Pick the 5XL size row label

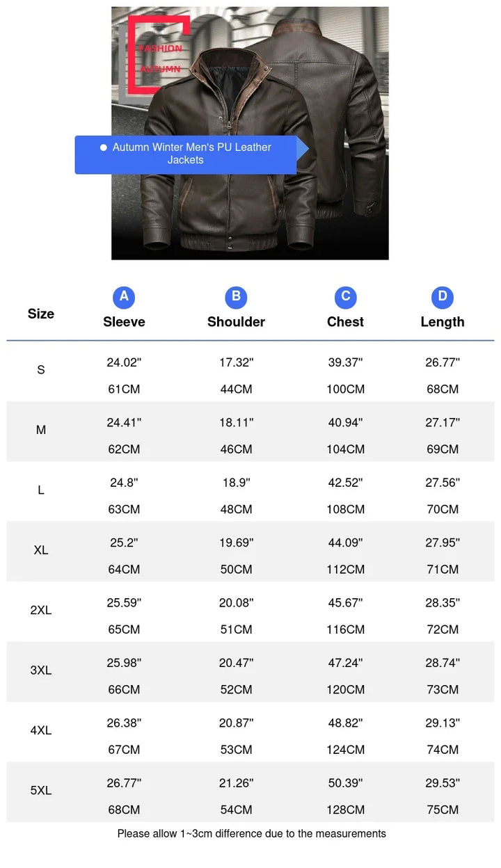[41, 791]
